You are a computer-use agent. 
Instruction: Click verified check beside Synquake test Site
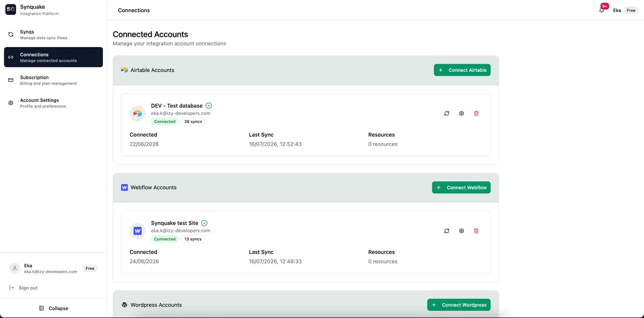point(204,223)
